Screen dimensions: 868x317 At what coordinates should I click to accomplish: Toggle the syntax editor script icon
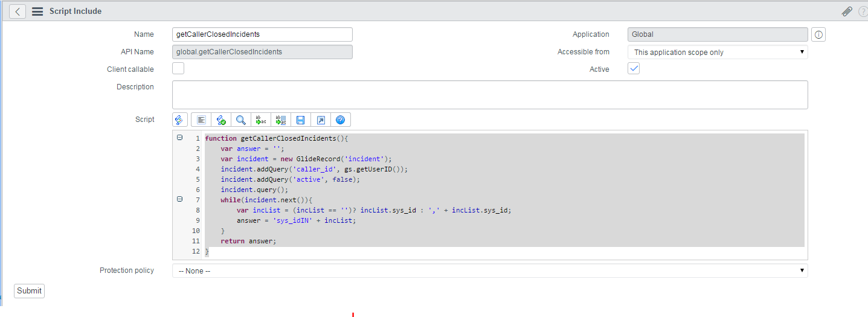(x=180, y=120)
